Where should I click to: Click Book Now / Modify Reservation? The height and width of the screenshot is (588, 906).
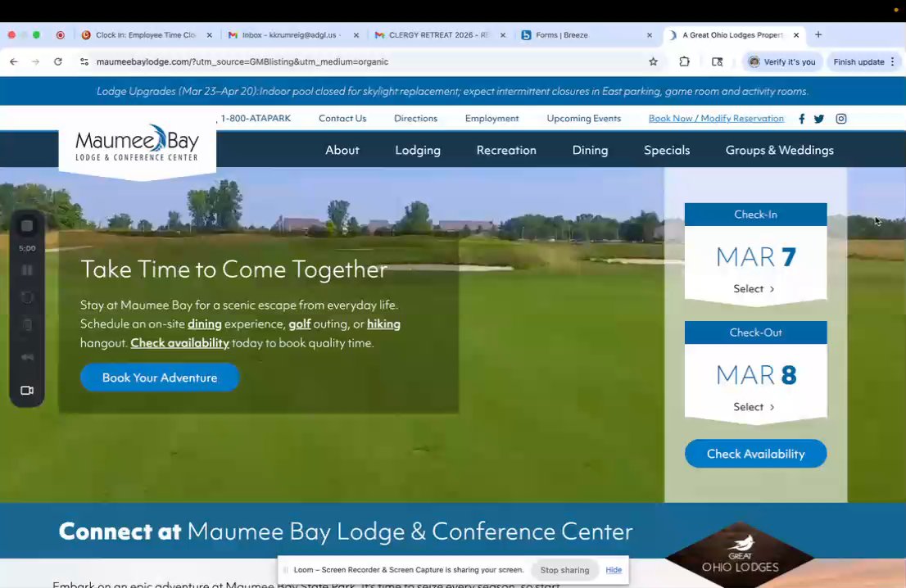click(716, 119)
